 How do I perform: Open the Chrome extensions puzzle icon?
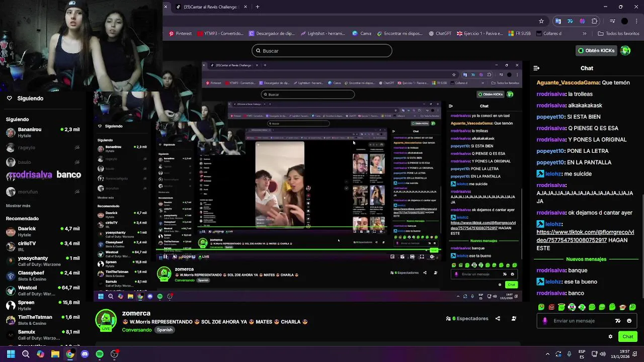pyautogui.click(x=595, y=21)
